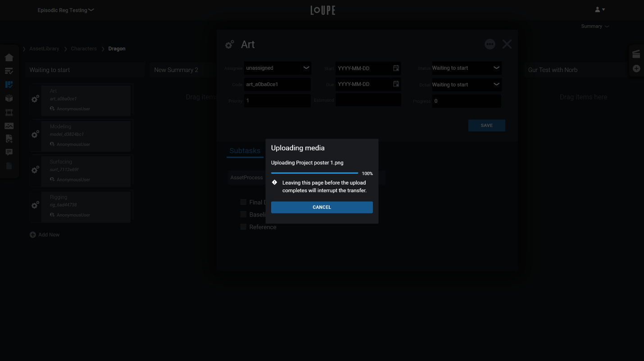Open the Assignee unassigned dropdown
This screenshot has height=361, width=644.
(x=277, y=68)
